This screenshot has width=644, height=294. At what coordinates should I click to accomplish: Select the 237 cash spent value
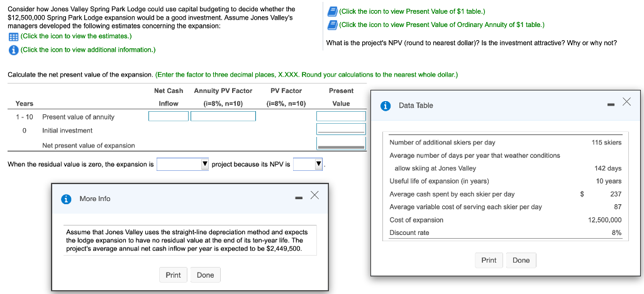coord(616,194)
